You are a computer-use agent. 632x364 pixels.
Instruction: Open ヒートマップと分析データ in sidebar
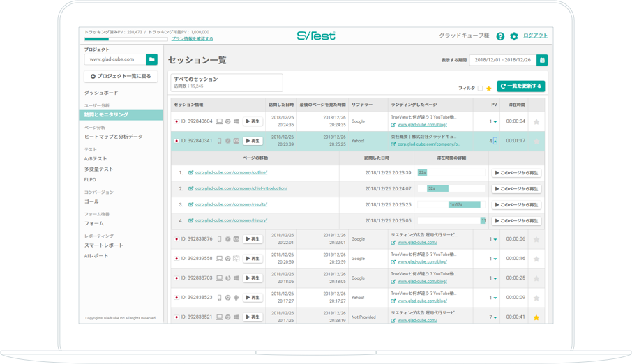pyautogui.click(x=113, y=137)
